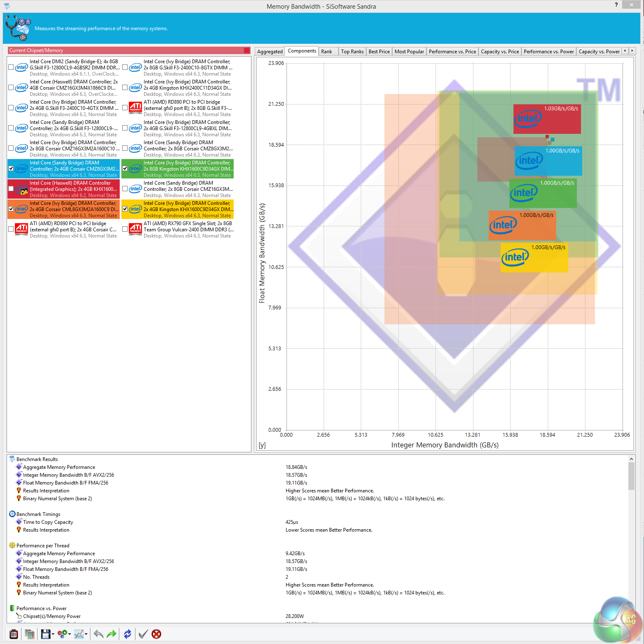The width and height of the screenshot is (644, 644).
Task: Open the Performance vs. Power tab
Action: tap(549, 52)
